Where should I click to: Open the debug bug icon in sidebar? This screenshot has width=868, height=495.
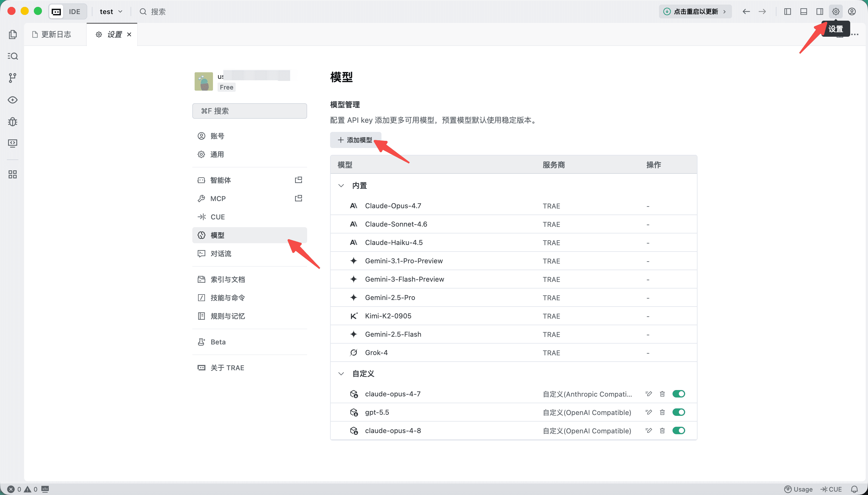pyautogui.click(x=13, y=121)
